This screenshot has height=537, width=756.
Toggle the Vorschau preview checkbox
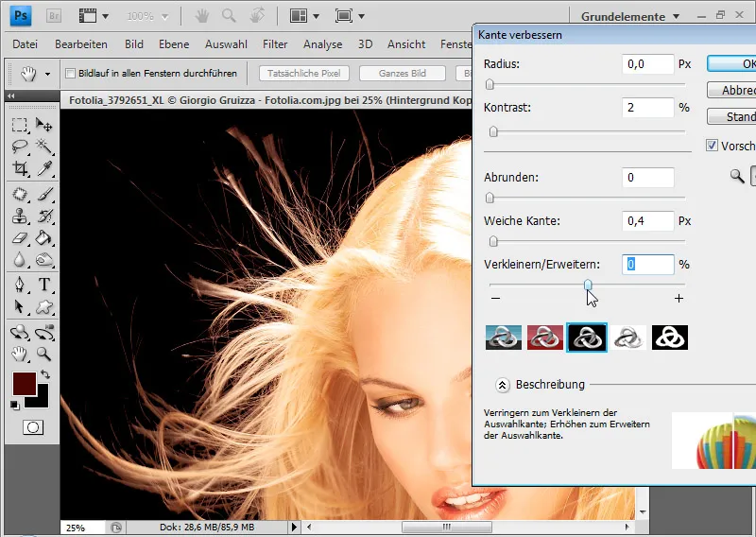pyautogui.click(x=713, y=146)
